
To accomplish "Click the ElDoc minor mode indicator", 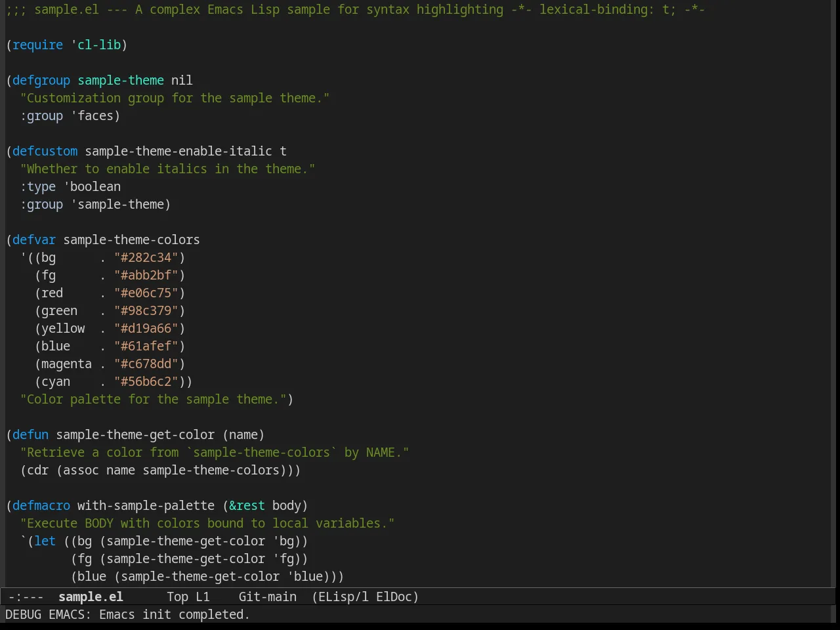I will pos(397,597).
